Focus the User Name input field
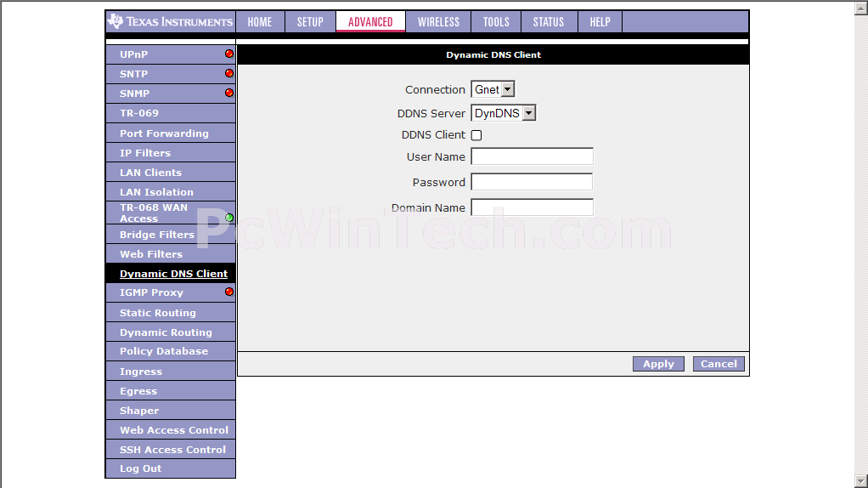The width and height of the screenshot is (868, 488). pyautogui.click(x=532, y=156)
